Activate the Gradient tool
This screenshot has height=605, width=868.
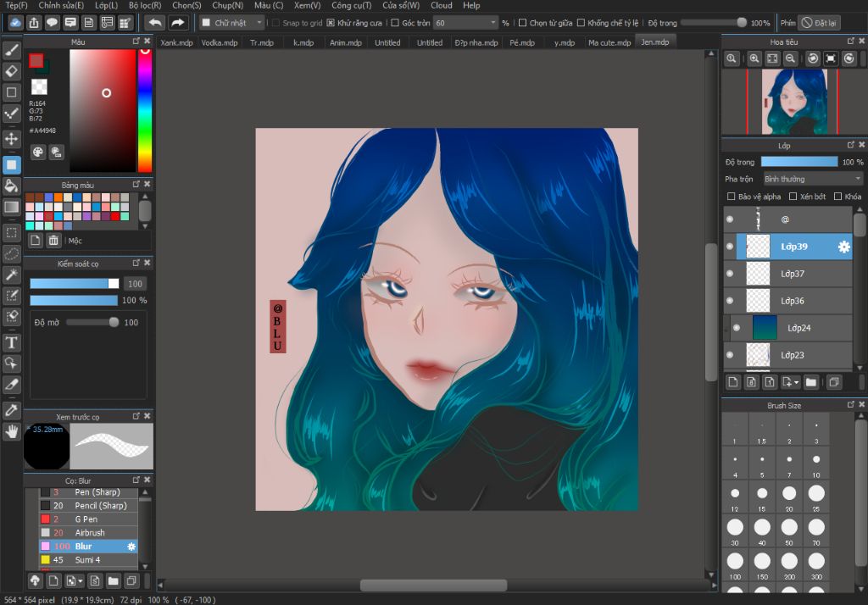coord(12,207)
